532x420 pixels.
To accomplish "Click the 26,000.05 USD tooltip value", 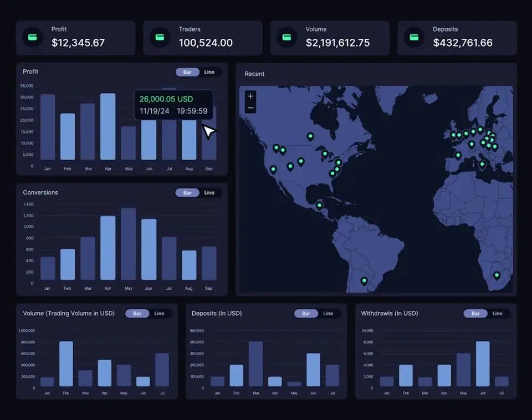I will (166, 99).
